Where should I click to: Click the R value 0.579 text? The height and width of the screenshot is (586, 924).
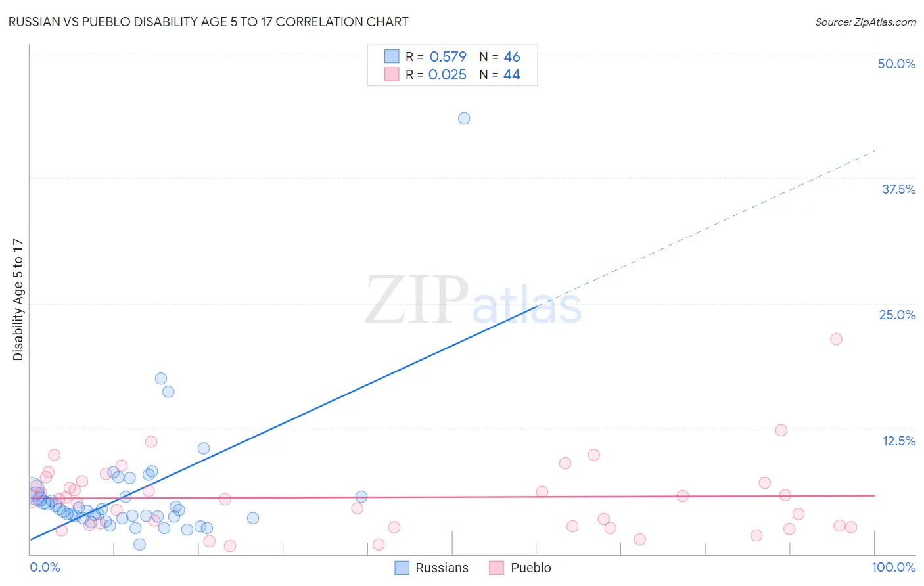click(x=448, y=56)
